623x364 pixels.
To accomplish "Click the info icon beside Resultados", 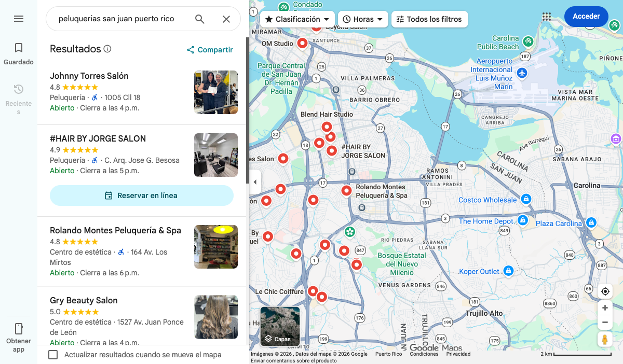I will click(x=107, y=49).
